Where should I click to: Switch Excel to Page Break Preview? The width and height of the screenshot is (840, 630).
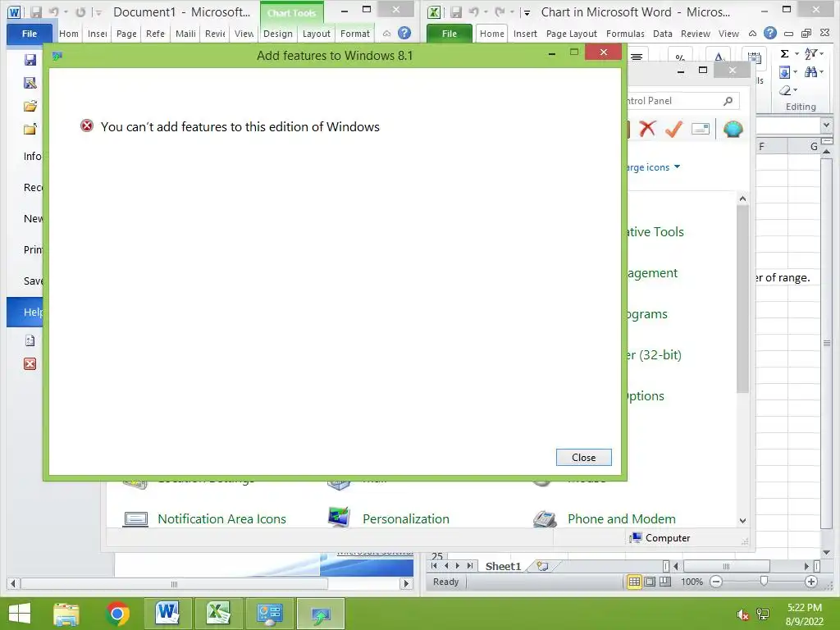[664, 582]
